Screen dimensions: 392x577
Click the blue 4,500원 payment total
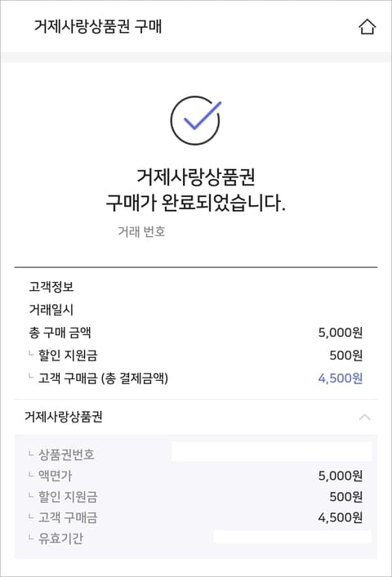341,378
